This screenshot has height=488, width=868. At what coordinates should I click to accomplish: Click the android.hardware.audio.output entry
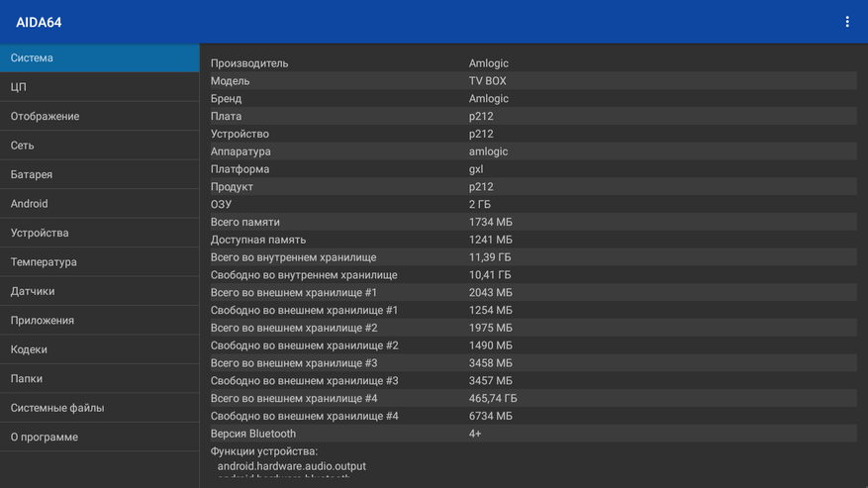[292, 466]
